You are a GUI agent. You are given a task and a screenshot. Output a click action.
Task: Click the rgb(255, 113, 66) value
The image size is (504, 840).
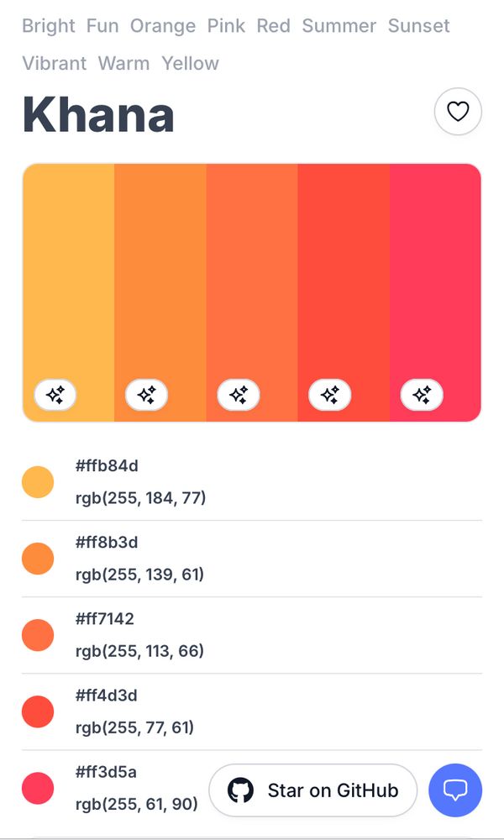click(x=139, y=651)
